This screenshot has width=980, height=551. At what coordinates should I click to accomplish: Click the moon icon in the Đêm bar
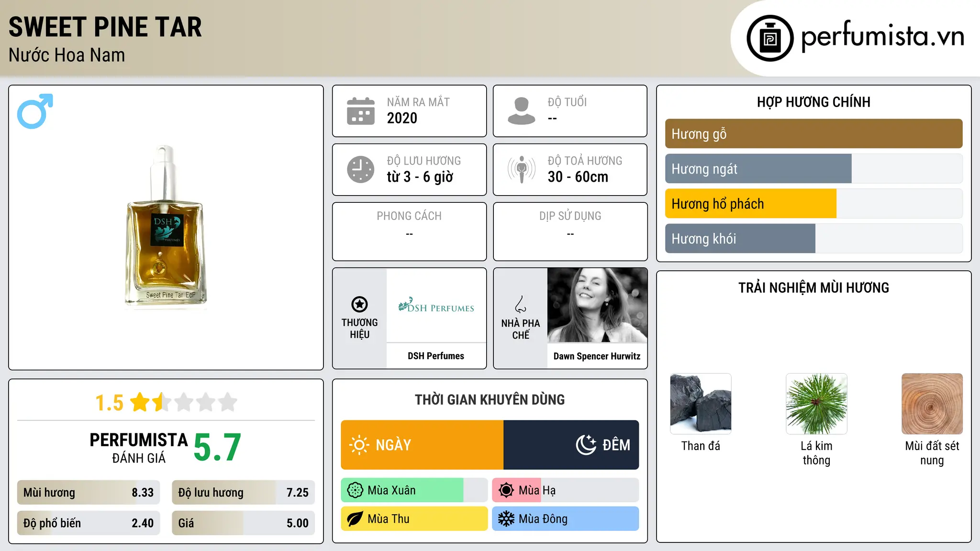586,445
